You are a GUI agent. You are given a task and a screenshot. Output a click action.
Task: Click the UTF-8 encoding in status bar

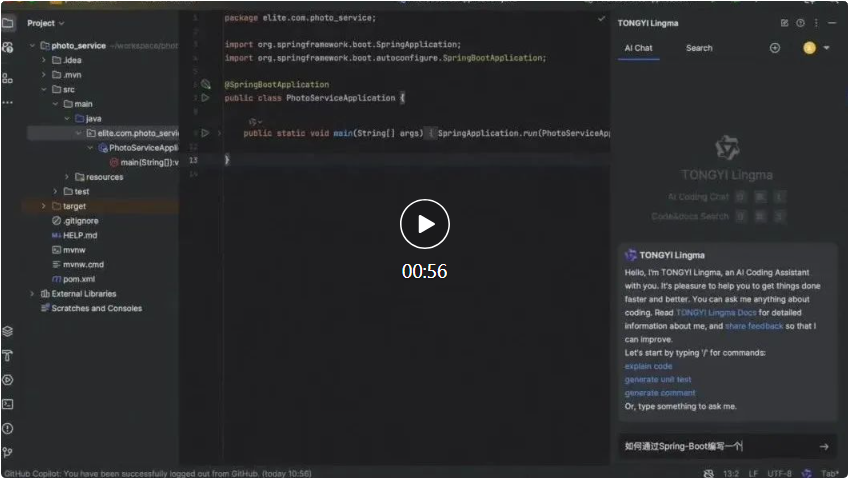[779, 474]
